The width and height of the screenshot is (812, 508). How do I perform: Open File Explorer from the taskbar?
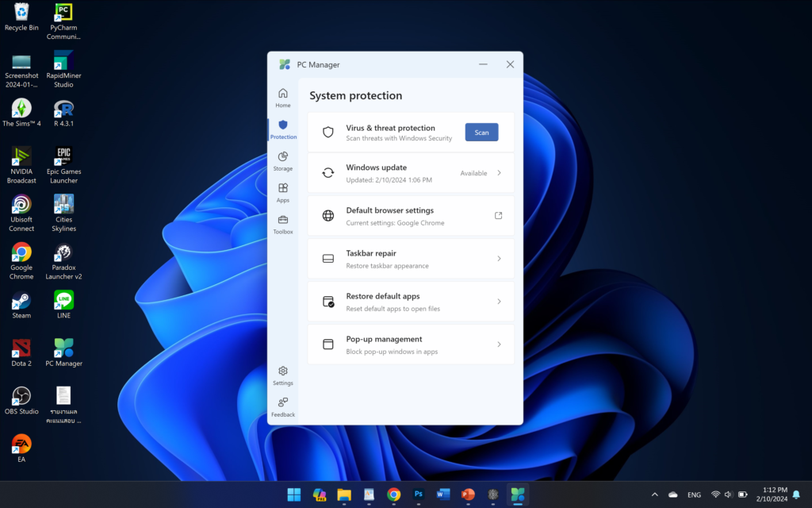344,495
